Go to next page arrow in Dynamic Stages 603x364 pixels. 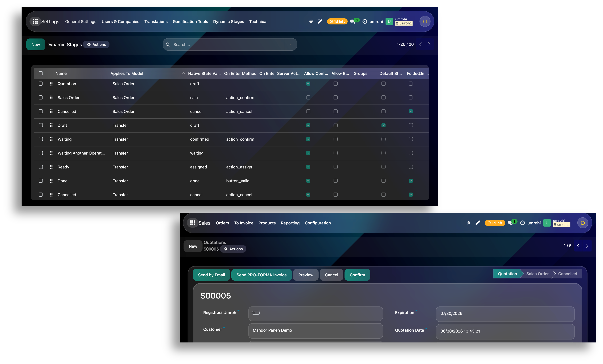[x=429, y=44]
